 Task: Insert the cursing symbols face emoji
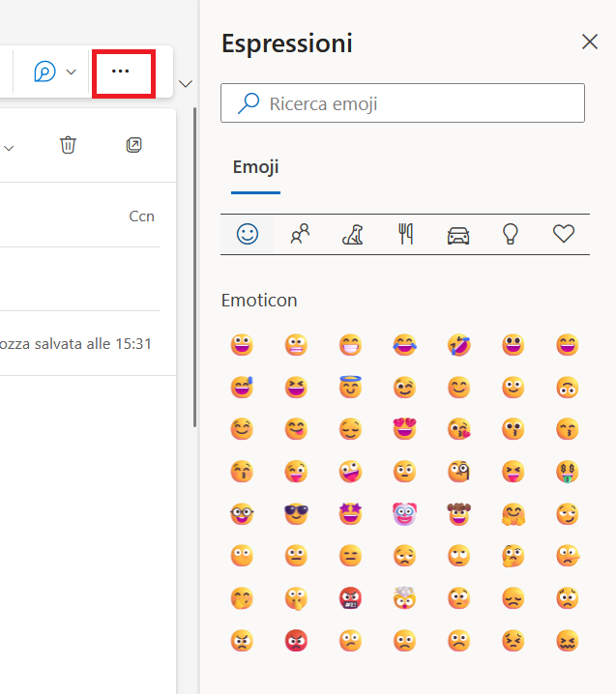tap(350, 598)
